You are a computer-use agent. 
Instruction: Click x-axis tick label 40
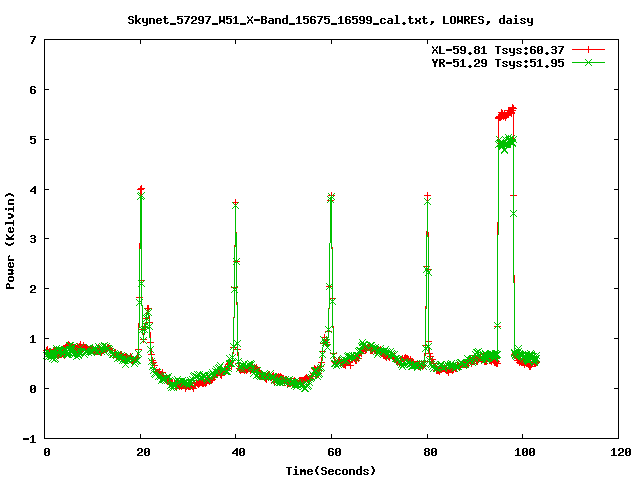pyautogui.click(x=238, y=452)
